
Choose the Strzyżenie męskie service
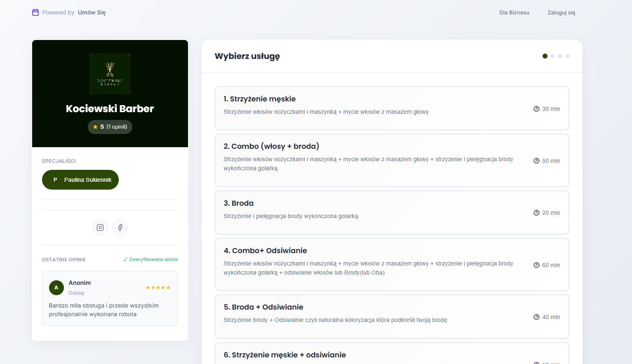(392, 108)
